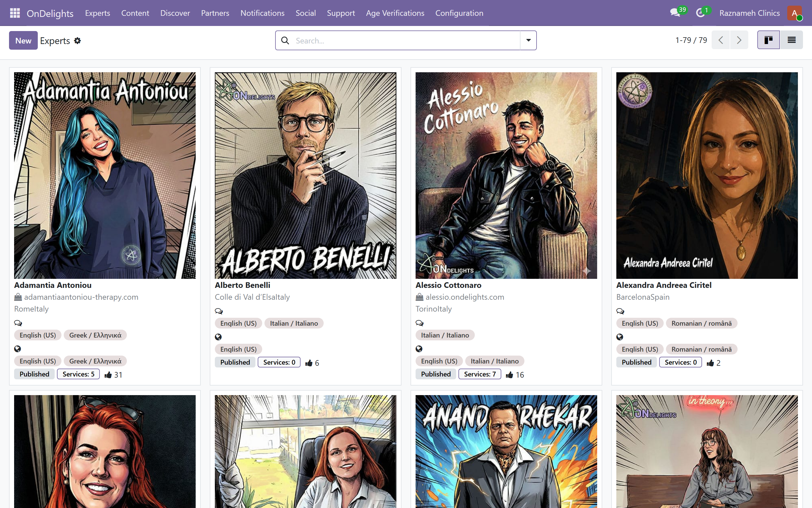The width and height of the screenshot is (812, 508).
Task: Go to the next page arrow
Action: click(x=739, y=40)
